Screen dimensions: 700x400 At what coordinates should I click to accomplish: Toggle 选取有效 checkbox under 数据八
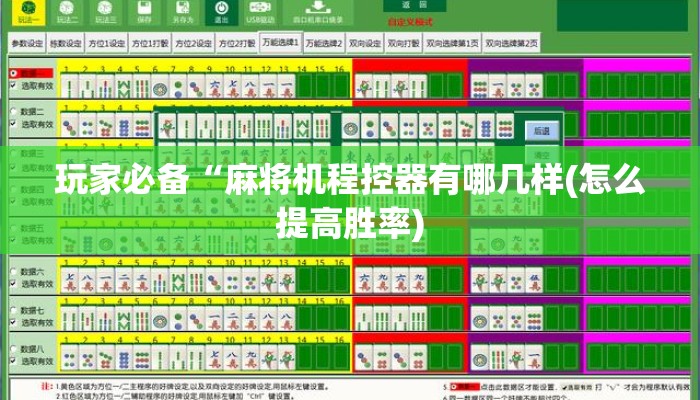point(13,361)
